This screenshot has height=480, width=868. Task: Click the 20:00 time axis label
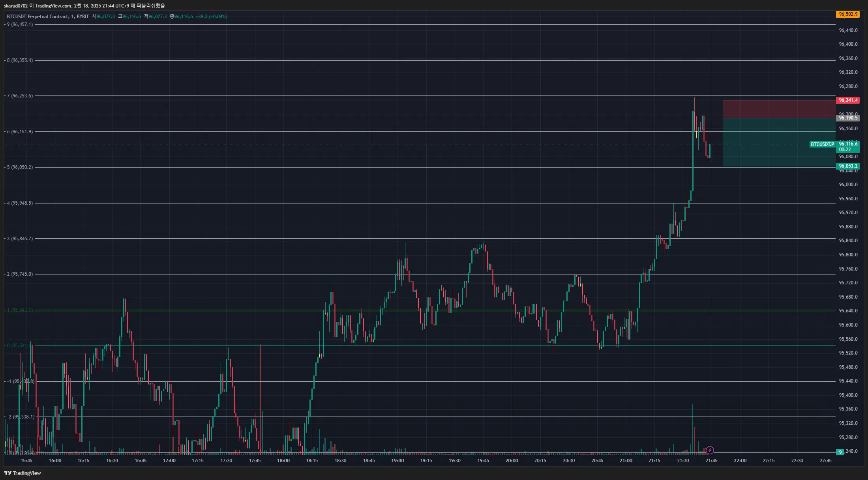tap(512, 461)
